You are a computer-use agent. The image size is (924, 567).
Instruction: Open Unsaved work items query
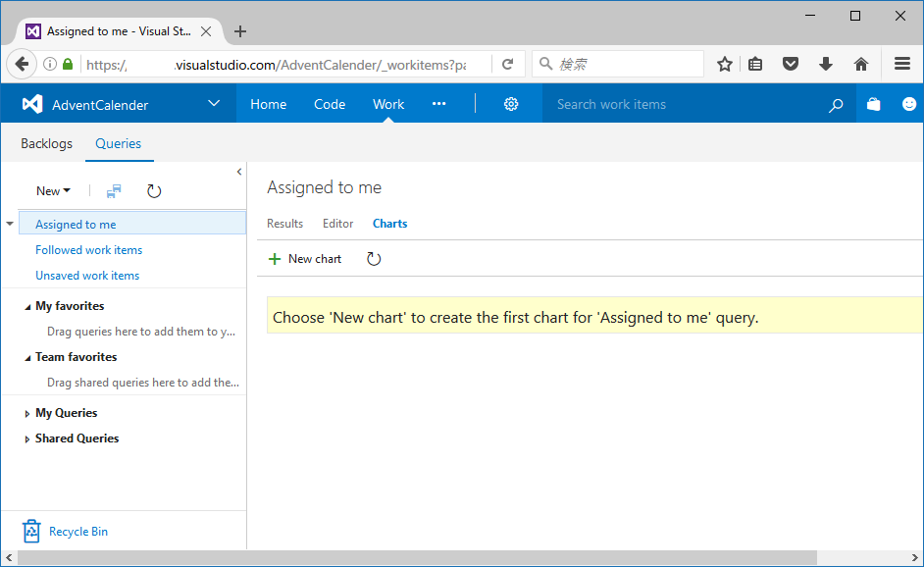[x=87, y=276]
